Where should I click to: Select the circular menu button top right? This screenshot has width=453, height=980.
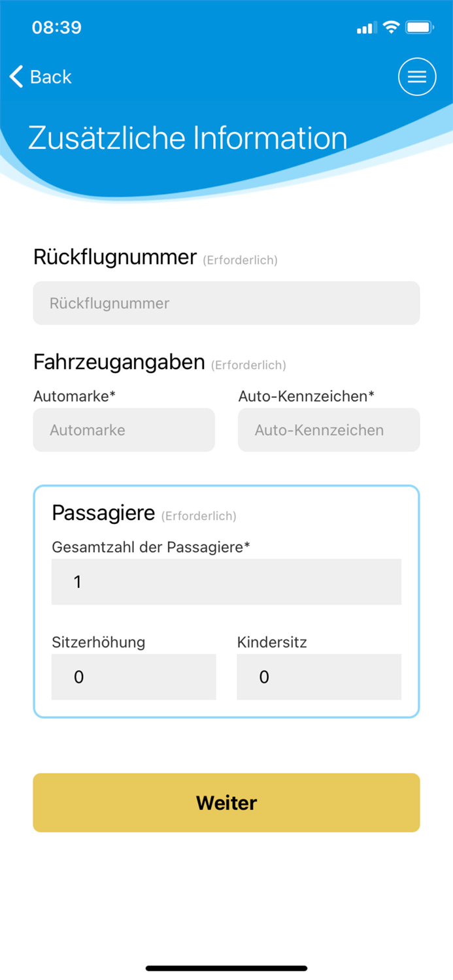point(416,76)
